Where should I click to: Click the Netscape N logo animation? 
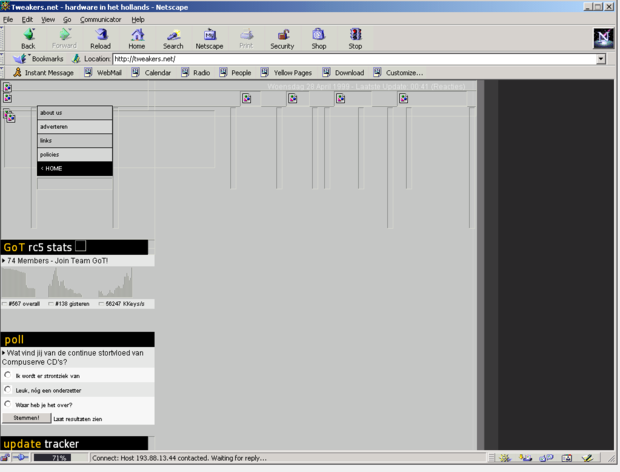[603, 38]
